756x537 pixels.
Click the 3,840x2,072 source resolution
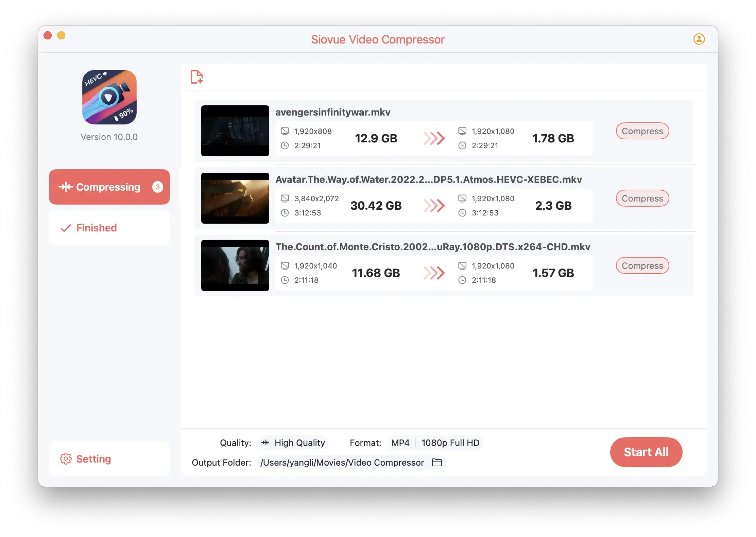coord(316,198)
